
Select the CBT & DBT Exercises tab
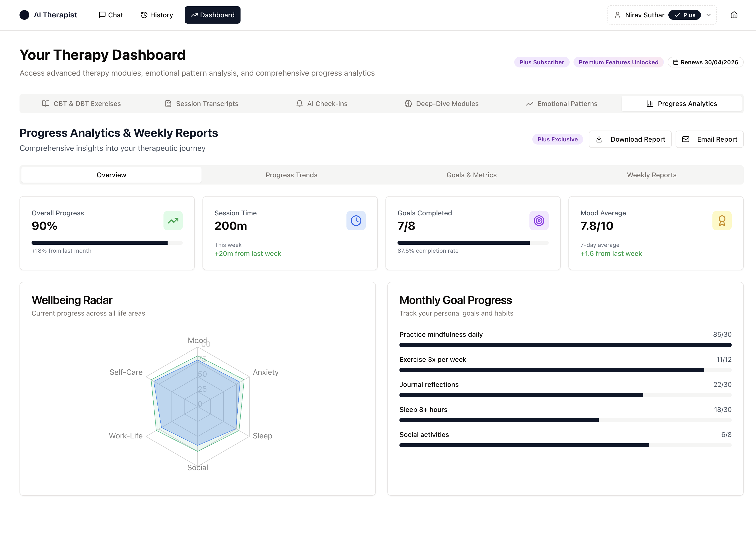click(81, 104)
